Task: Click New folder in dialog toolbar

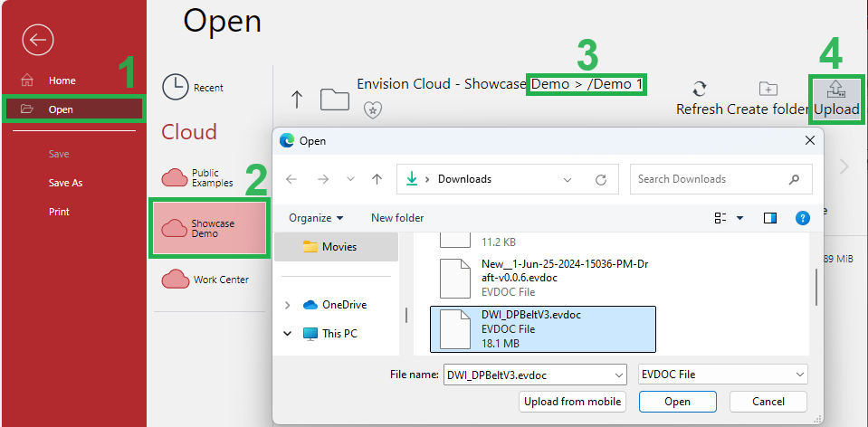Action: pyautogui.click(x=397, y=218)
